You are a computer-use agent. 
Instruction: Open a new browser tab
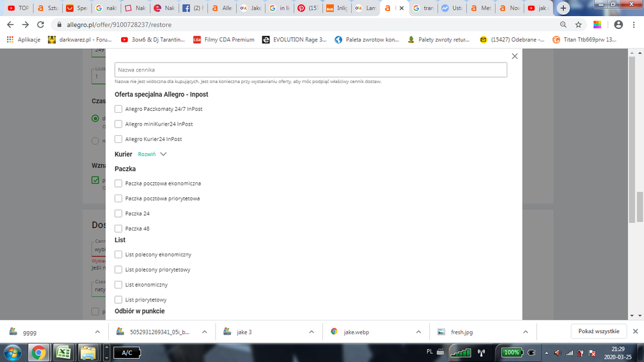coord(563,8)
